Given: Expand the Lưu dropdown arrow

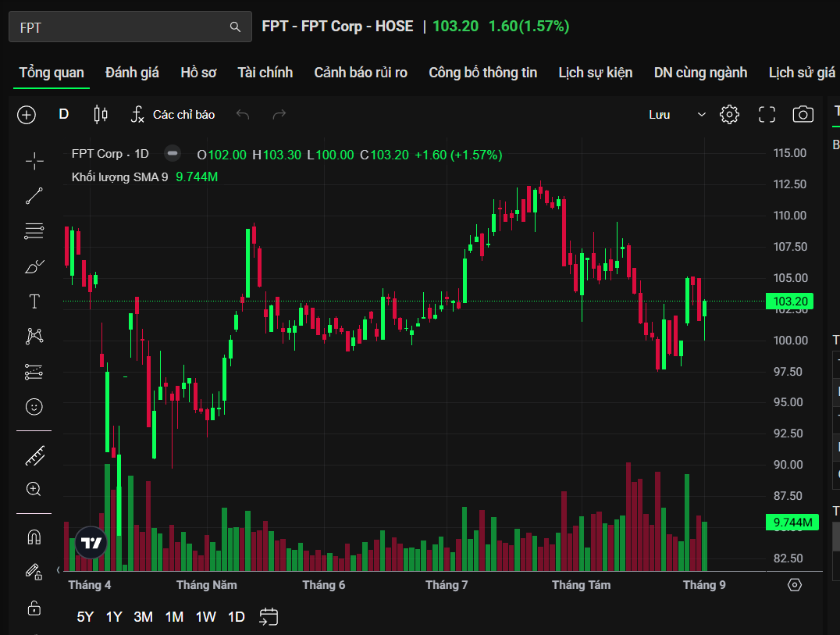Looking at the screenshot, I should point(701,115).
